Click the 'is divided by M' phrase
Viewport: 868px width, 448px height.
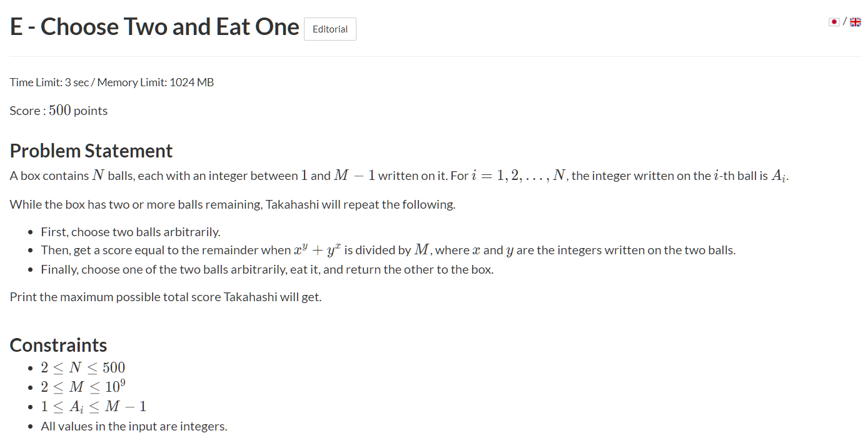pyautogui.click(x=387, y=251)
